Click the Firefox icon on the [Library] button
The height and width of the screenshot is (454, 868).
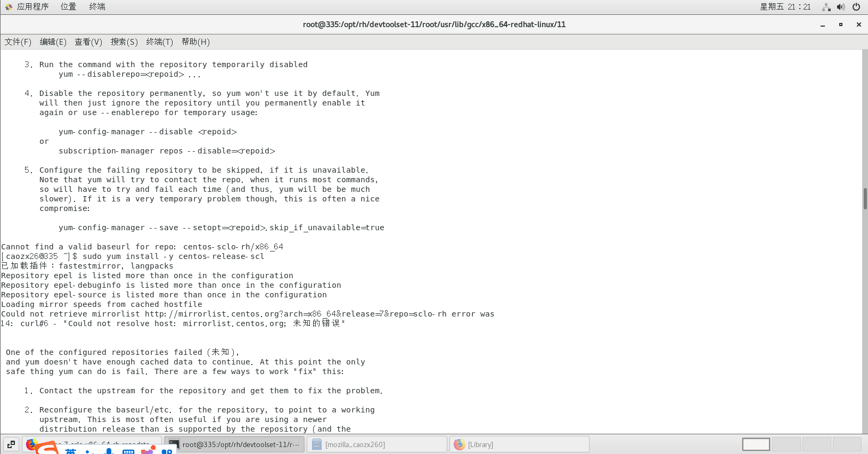[x=459, y=444]
